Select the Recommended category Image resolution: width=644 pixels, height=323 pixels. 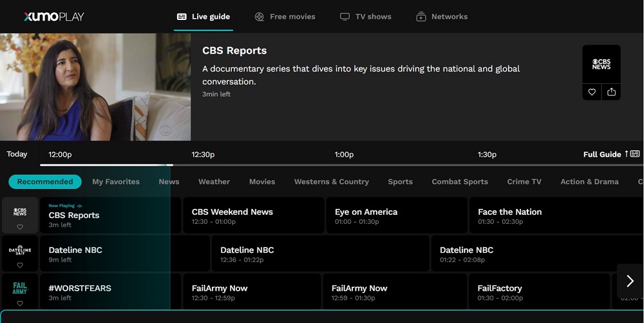click(45, 182)
